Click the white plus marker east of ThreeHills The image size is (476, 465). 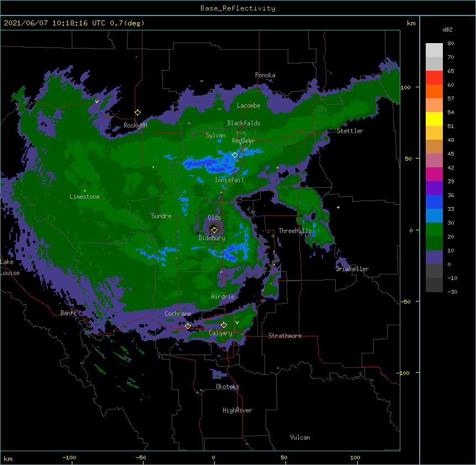[338, 207]
